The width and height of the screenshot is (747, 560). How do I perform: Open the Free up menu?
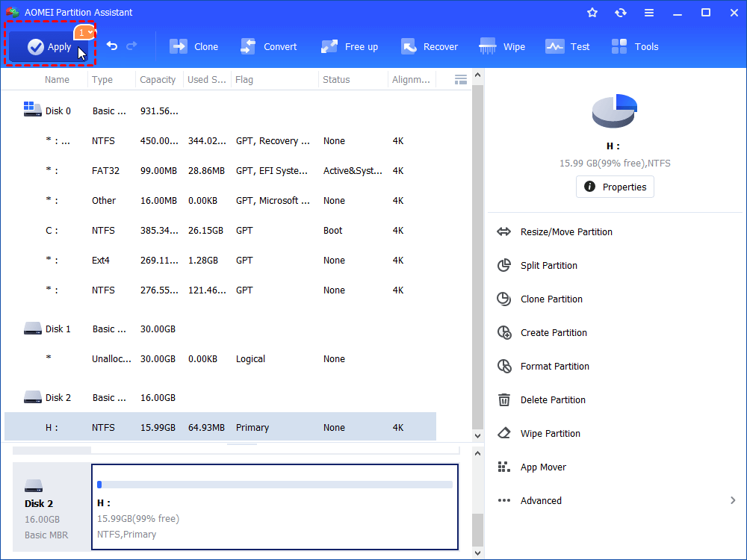pos(349,46)
